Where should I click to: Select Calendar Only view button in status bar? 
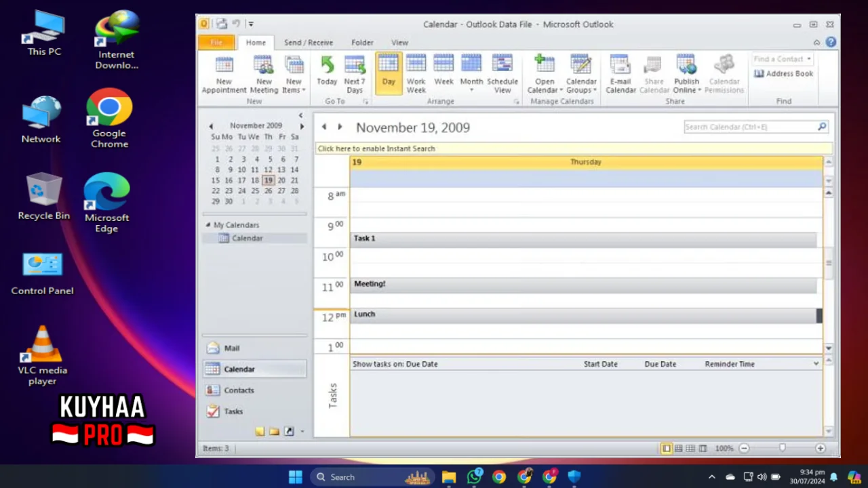coord(690,448)
